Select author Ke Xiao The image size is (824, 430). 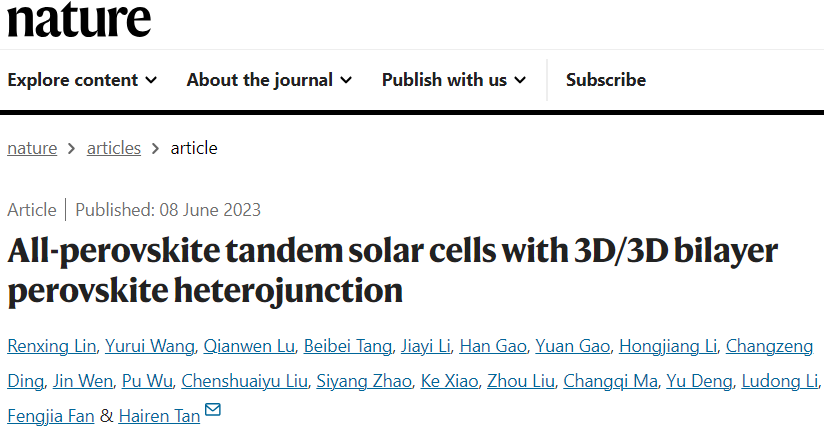449,381
